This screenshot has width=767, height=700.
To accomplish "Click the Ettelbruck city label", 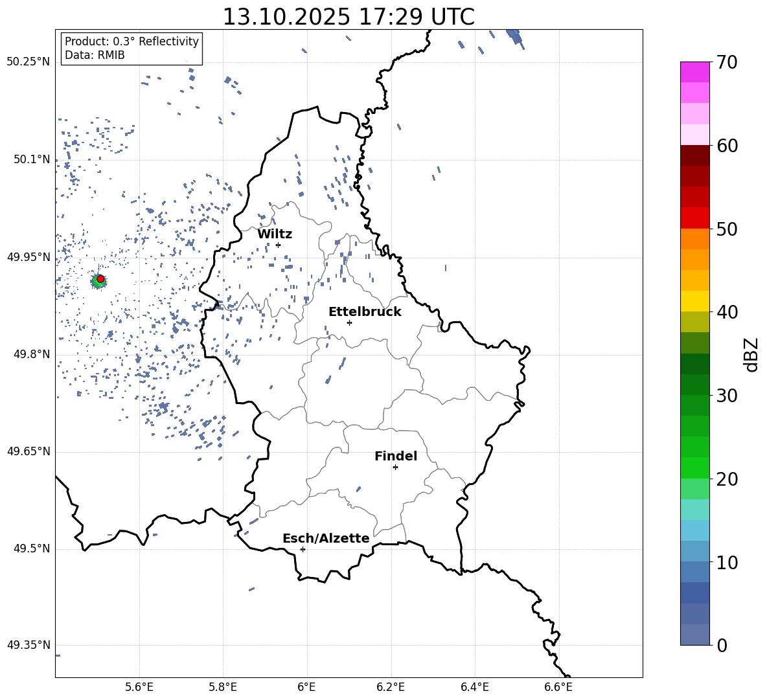I will [365, 312].
